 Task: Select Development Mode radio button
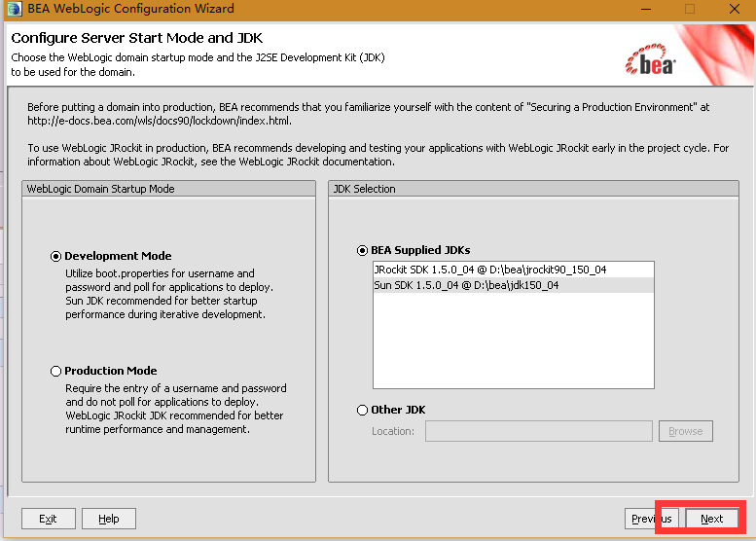(x=55, y=256)
